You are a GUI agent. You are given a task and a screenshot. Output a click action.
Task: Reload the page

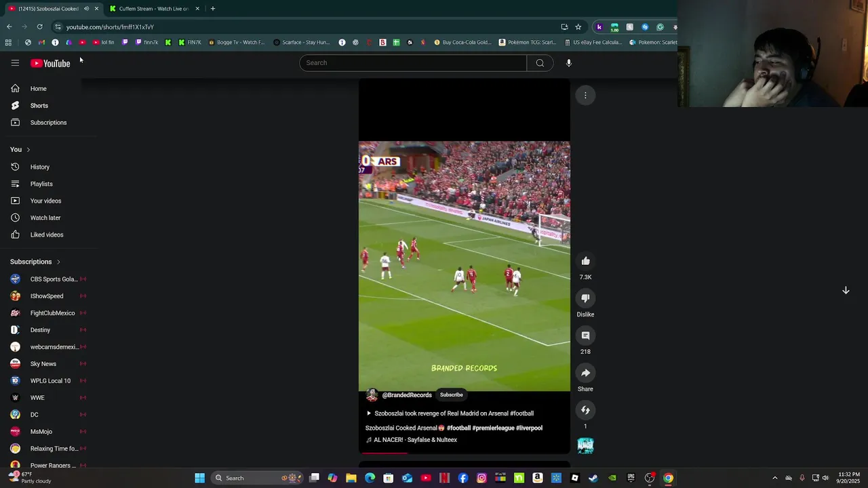39,27
